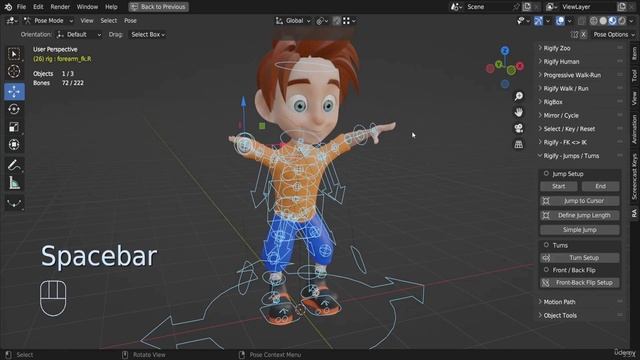Screen dimensions: 640x360
Task: Click the Simple Jump button
Action: pyautogui.click(x=580, y=230)
